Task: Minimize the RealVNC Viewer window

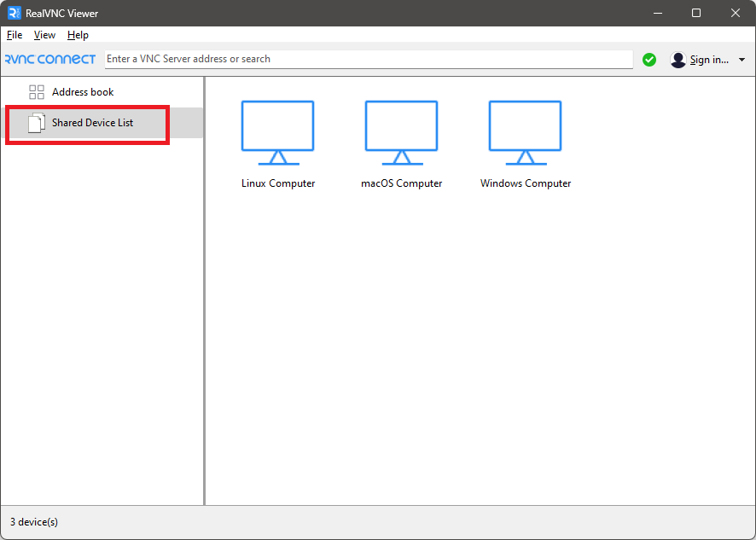Action: coord(657,13)
